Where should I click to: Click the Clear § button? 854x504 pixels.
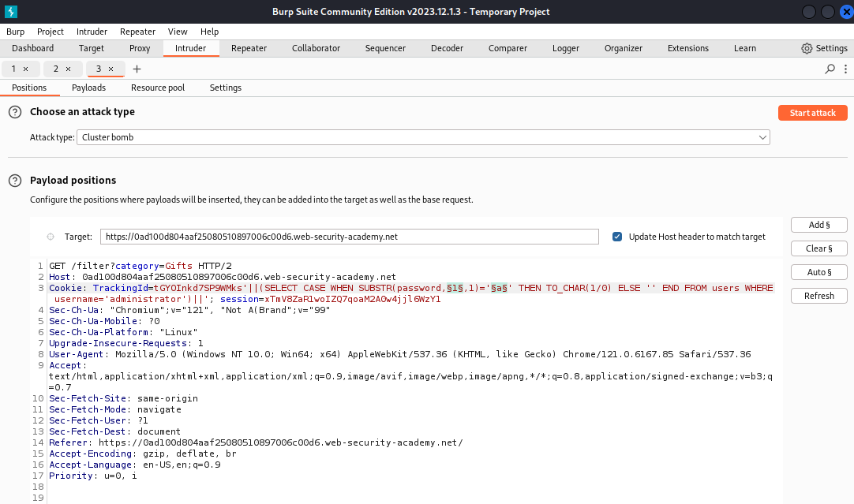point(819,248)
